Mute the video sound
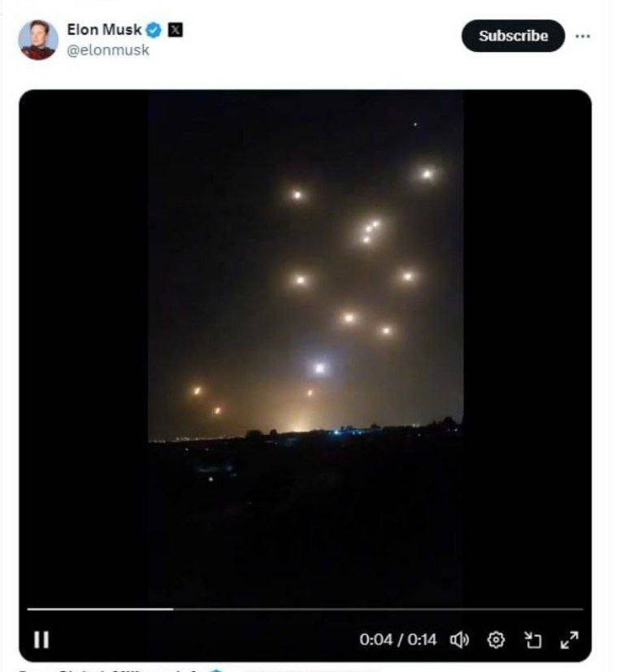Viewport: 620px width, 672px height. pos(460,639)
